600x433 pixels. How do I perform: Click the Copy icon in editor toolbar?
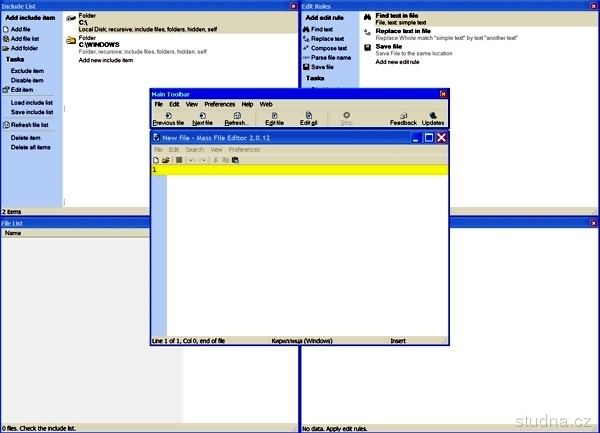(225, 160)
